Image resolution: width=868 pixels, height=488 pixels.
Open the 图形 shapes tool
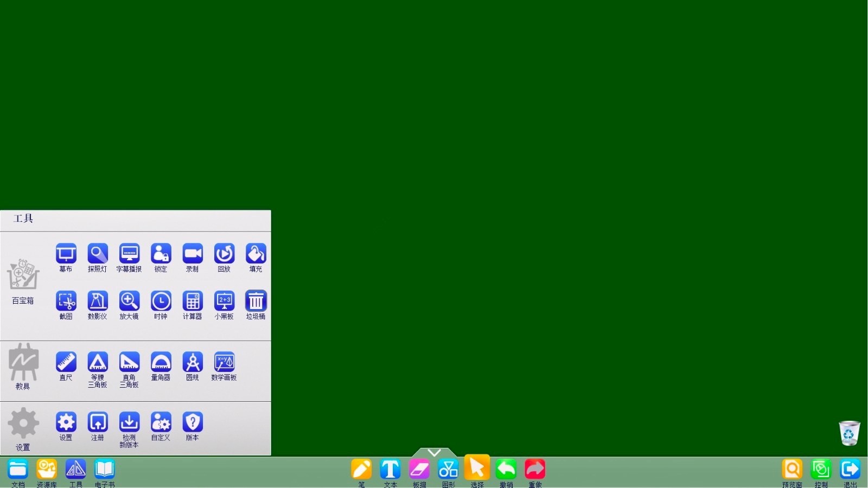[448, 470]
